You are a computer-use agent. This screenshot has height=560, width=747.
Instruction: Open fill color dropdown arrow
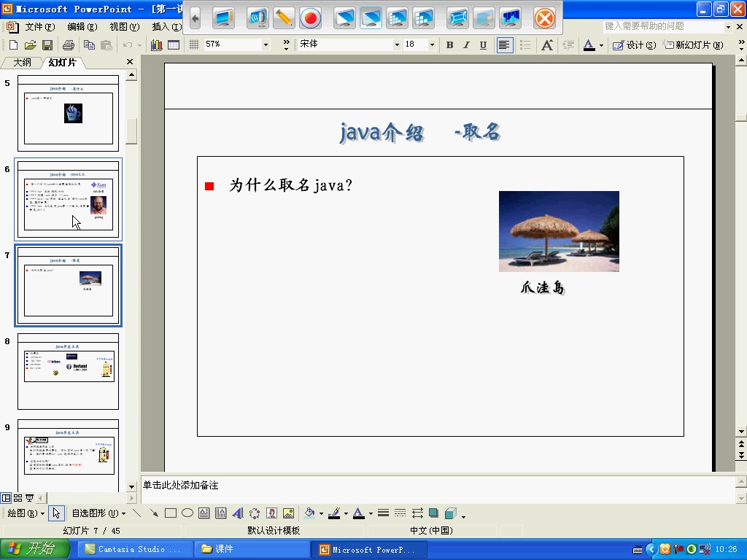click(x=321, y=513)
